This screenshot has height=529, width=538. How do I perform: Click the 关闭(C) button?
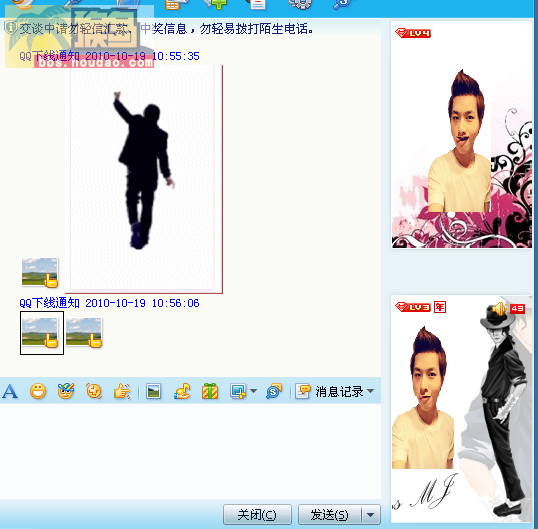pyautogui.click(x=257, y=514)
